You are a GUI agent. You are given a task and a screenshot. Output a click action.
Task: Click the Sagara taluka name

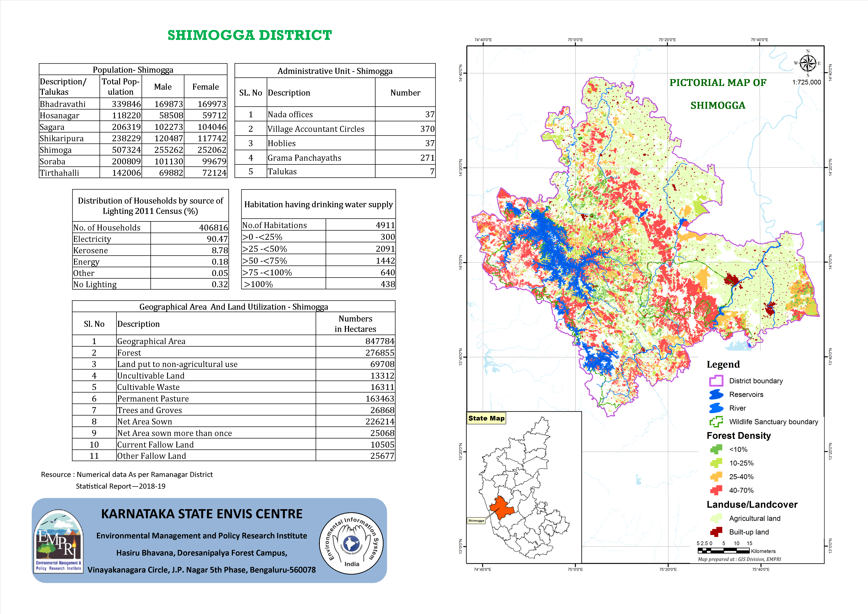coord(52,127)
